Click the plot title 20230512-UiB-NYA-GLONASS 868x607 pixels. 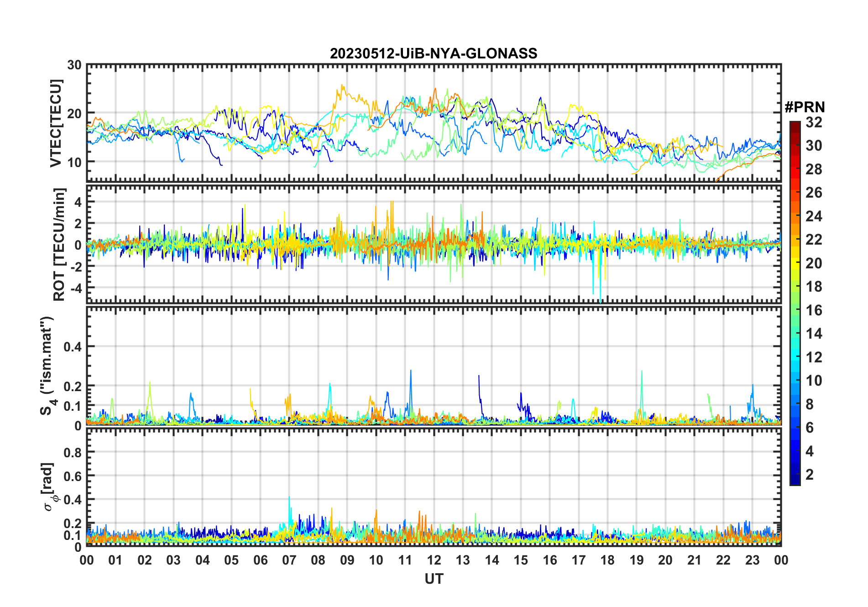[x=434, y=54]
